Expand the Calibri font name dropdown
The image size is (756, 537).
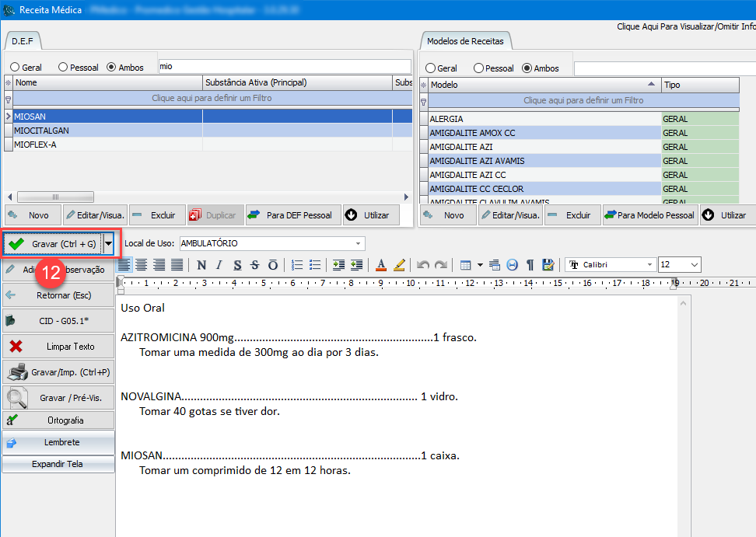[x=649, y=265]
